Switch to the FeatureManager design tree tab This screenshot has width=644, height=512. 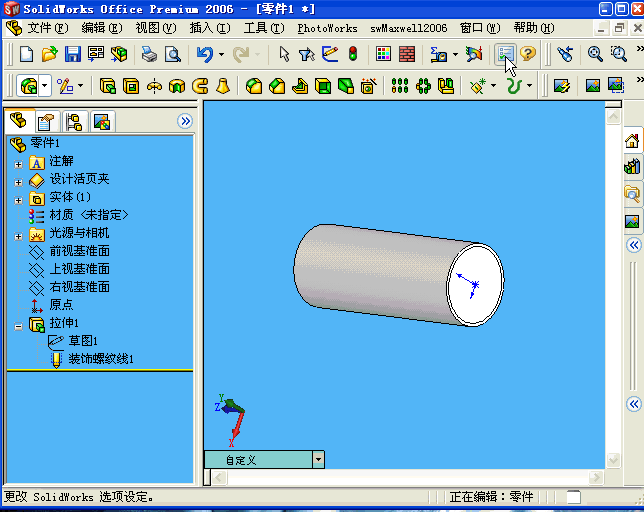[x=18, y=121]
